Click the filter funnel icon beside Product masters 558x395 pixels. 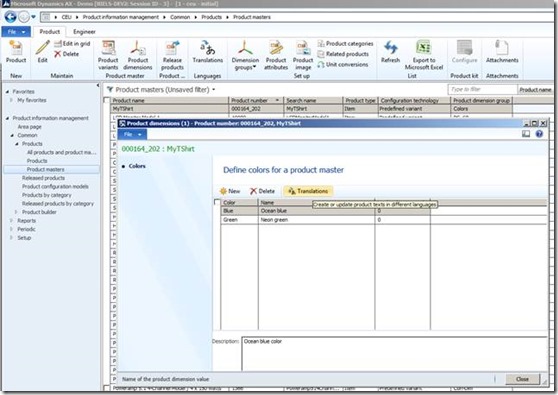[x=110, y=89]
